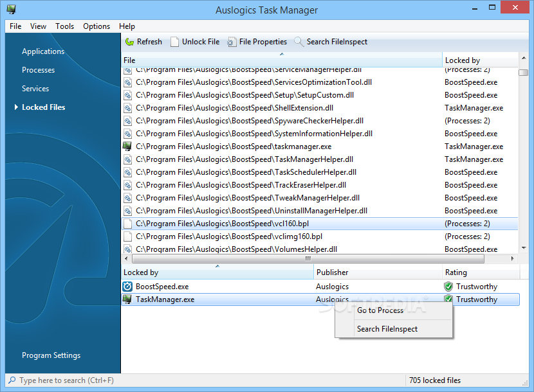Screen dimensions: 534x392
Task: Click the vclimg160.bpl blank file icon
Action: [x=128, y=236]
